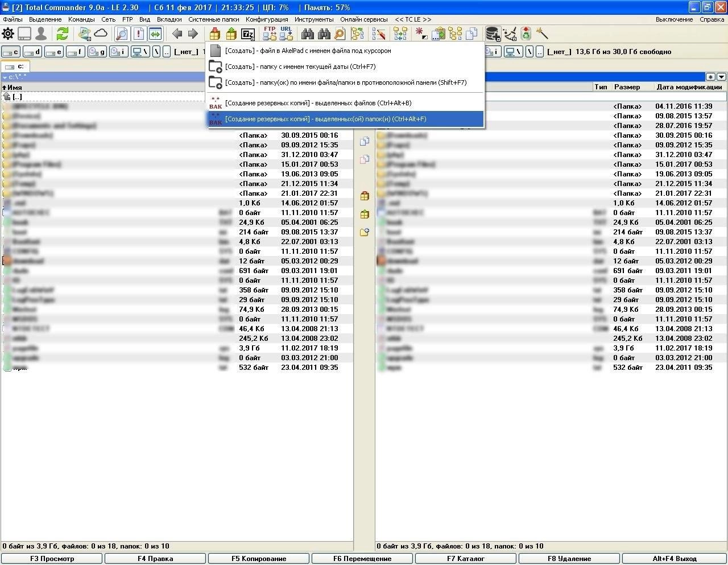Open the Конфигурация menu

[267, 19]
